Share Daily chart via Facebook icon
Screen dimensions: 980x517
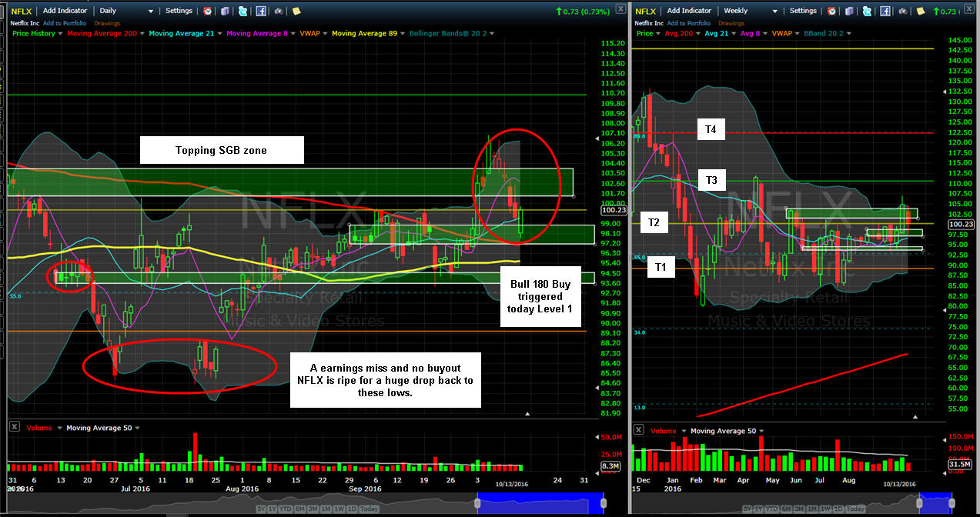pyautogui.click(x=261, y=11)
